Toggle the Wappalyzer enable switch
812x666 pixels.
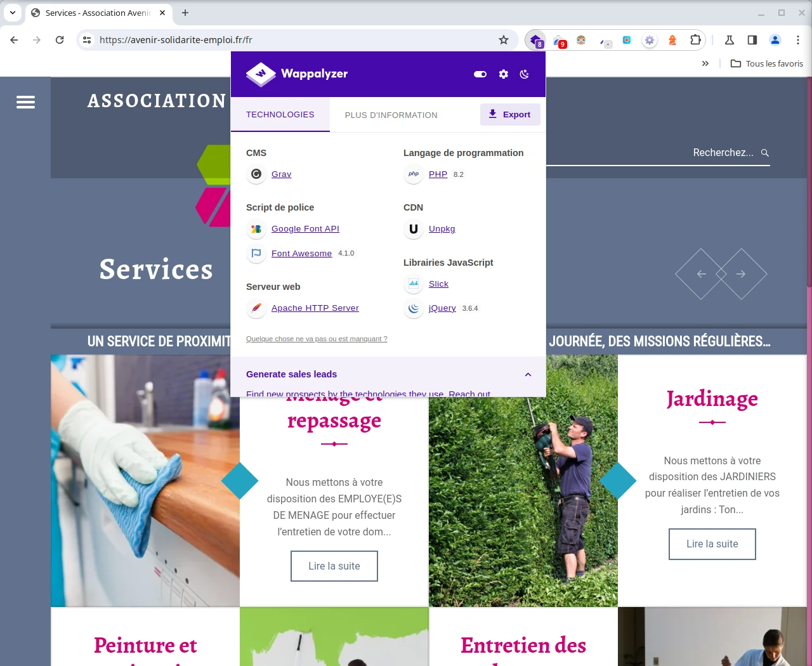coord(480,74)
